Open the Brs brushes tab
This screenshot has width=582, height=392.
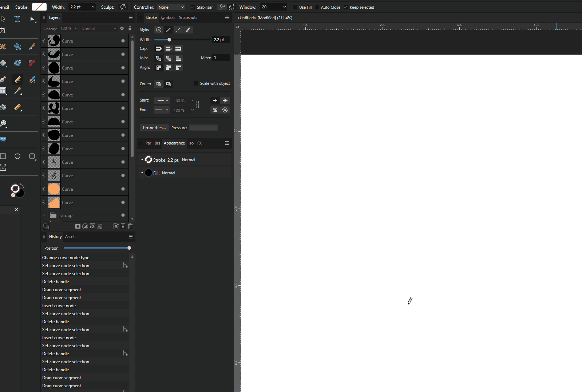point(157,143)
